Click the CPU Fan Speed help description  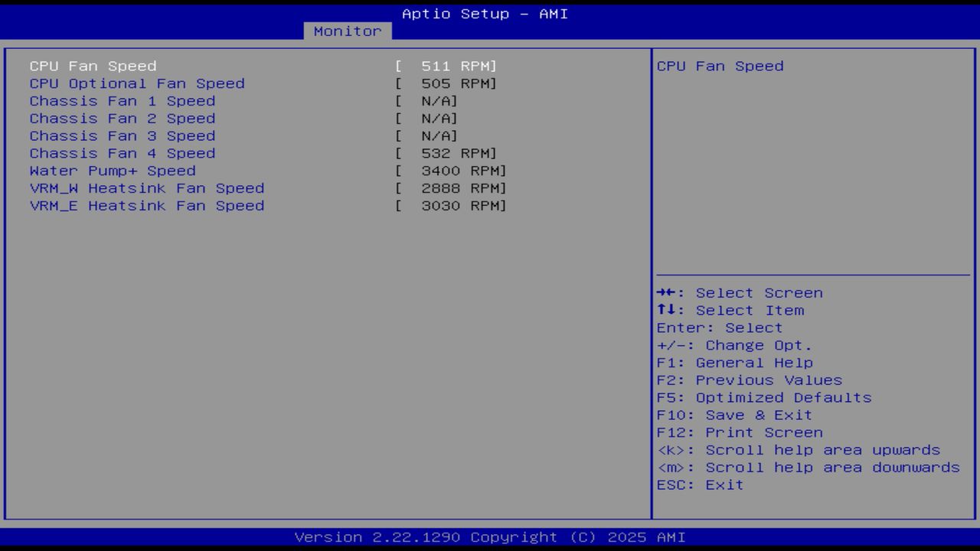coord(719,66)
